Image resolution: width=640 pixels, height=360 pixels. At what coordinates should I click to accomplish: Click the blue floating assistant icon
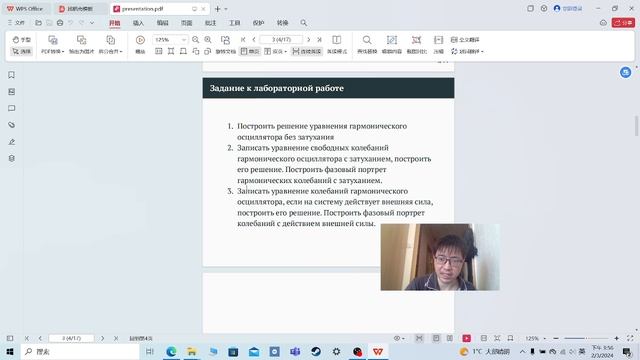click(626, 73)
